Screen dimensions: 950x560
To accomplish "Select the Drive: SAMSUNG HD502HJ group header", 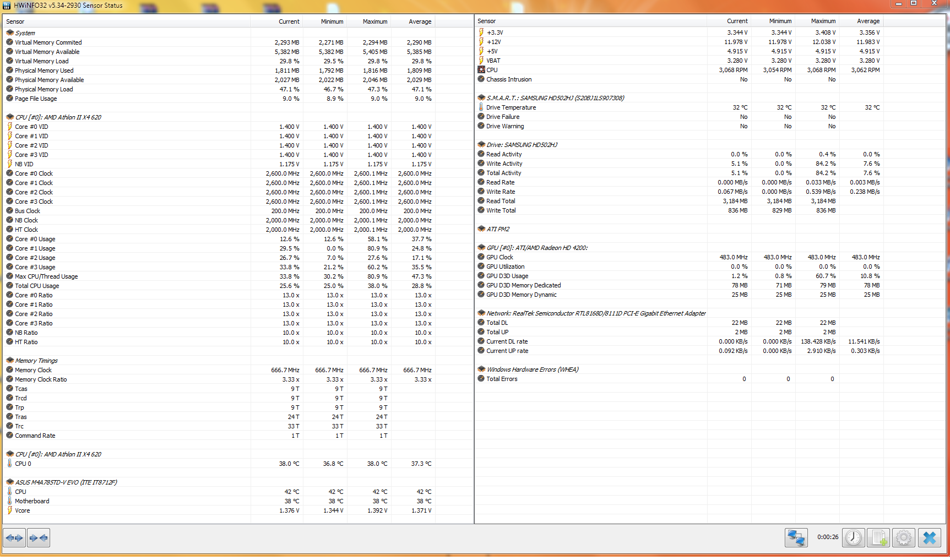I will pyautogui.click(x=710, y=145).
